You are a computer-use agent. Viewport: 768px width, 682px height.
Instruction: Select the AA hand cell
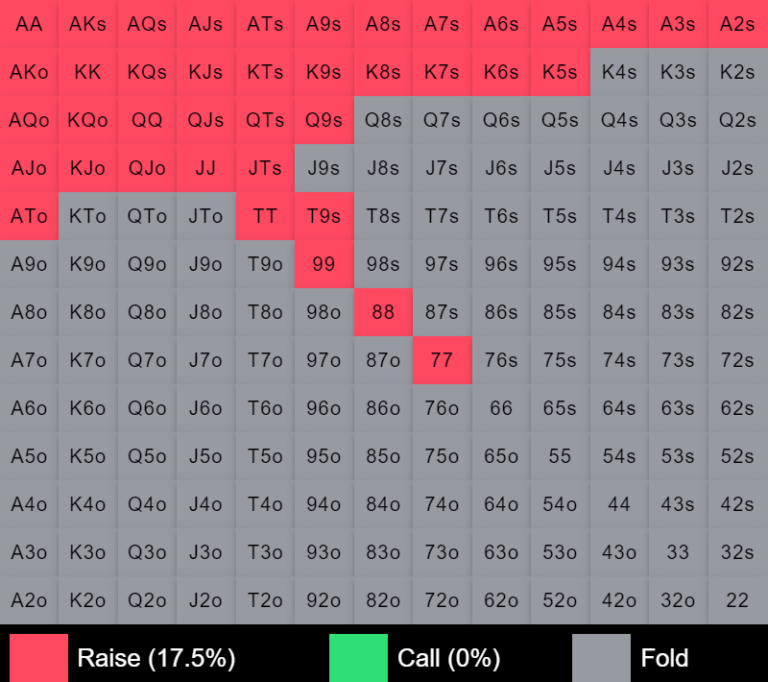tap(29, 24)
